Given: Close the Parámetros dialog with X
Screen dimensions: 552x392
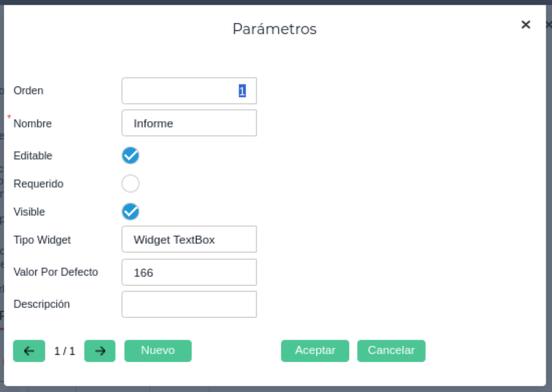Looking at the screenshot, I should [x=525, y=25].
